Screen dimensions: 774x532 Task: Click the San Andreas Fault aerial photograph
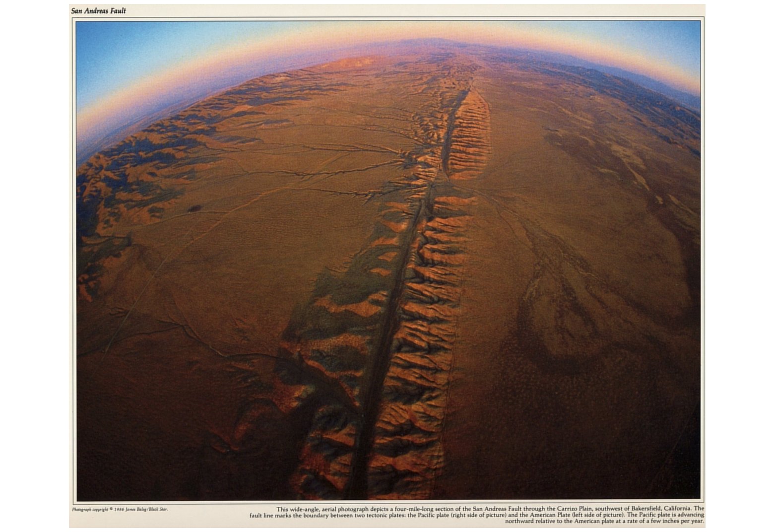point(388,261)
